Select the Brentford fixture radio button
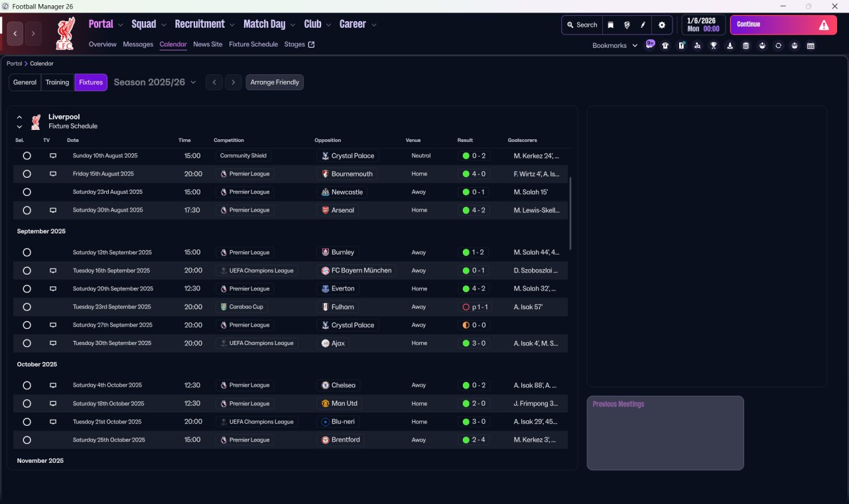This screenshot has height=504, width=849. pyautogui.click(x=27, y=440)
